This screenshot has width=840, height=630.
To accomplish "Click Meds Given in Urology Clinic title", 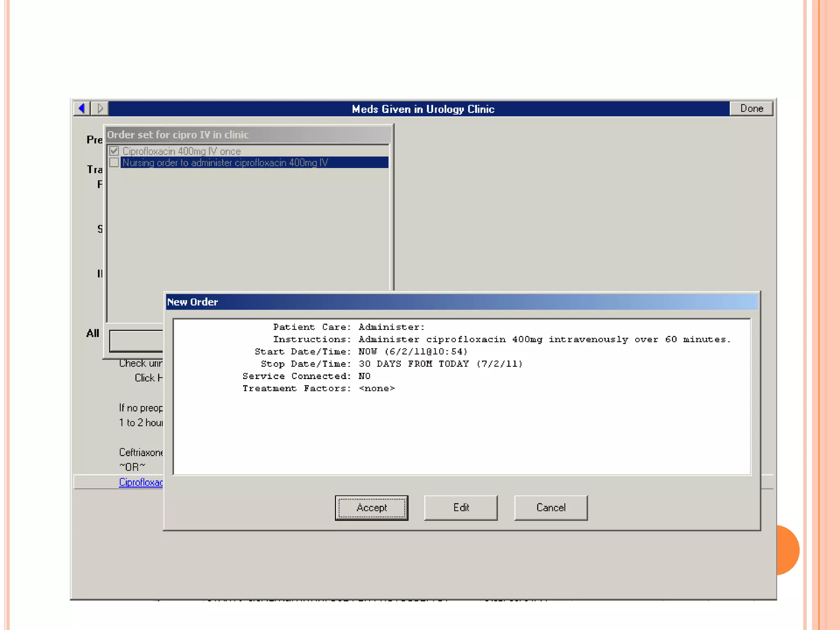I will [423, 109].
